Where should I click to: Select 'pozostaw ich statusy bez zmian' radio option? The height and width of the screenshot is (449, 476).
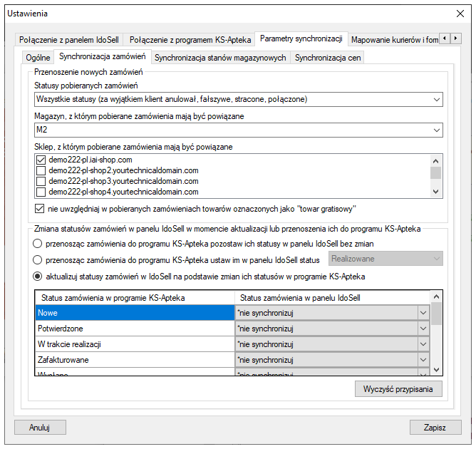pos(38,244)
